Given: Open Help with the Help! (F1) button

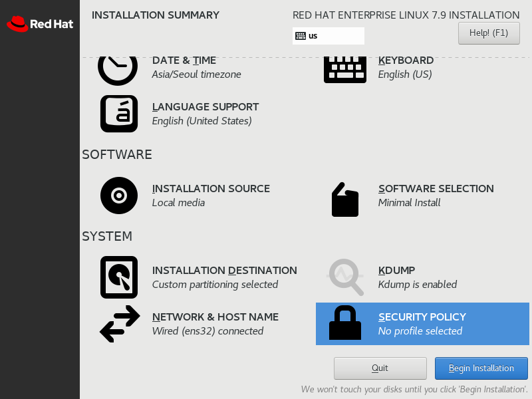Looking at the screenshot, I should (489, 33).
